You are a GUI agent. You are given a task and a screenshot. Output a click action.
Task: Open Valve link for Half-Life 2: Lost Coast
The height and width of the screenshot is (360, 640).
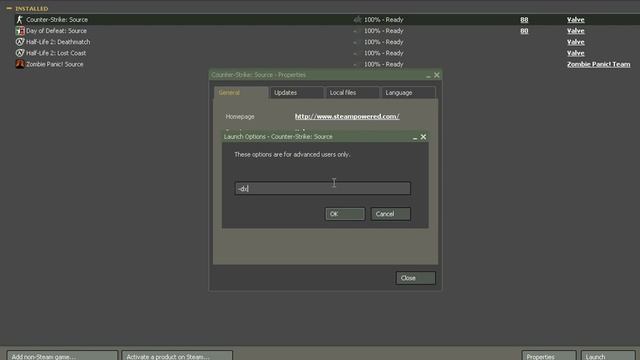576,53
